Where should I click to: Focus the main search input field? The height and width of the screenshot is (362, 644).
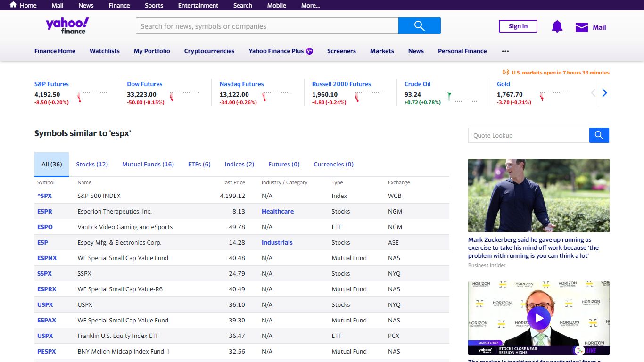pos(267,26)
